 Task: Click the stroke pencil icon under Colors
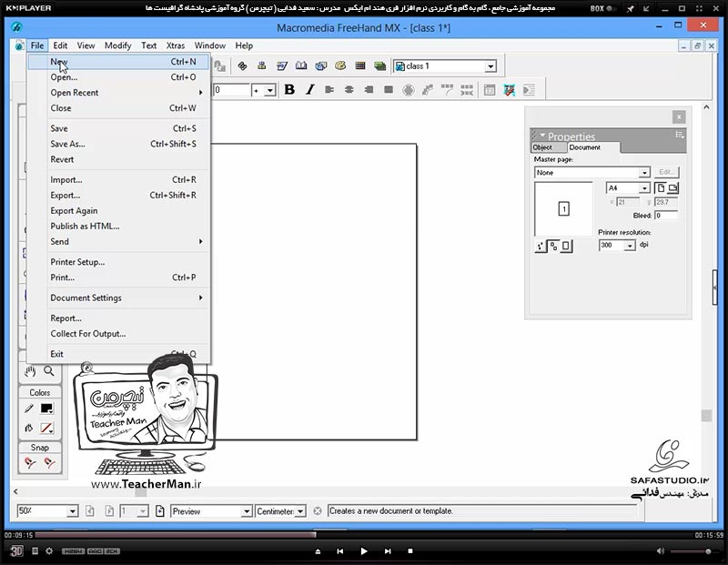29,409
